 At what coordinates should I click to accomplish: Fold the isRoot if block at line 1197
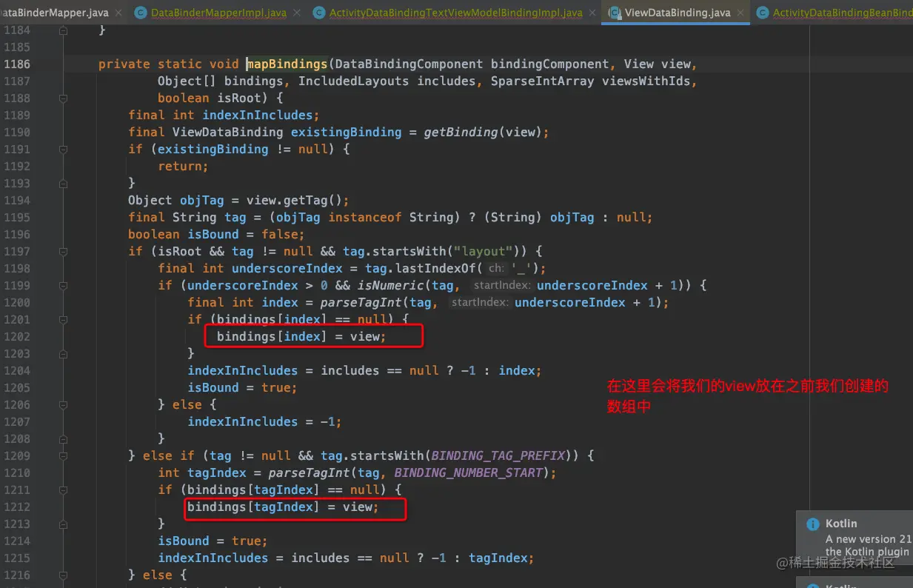coord(63,251)
